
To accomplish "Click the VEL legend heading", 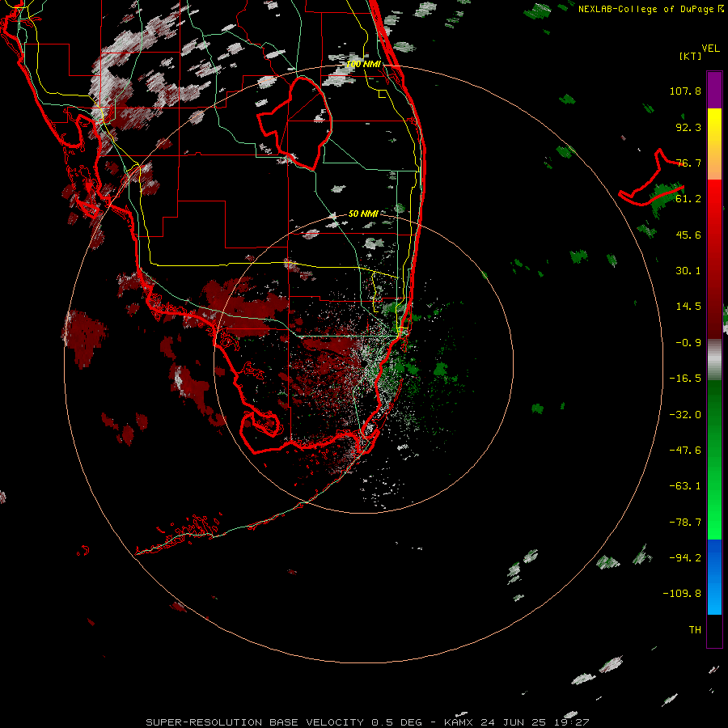I will (x=710, y=49).
